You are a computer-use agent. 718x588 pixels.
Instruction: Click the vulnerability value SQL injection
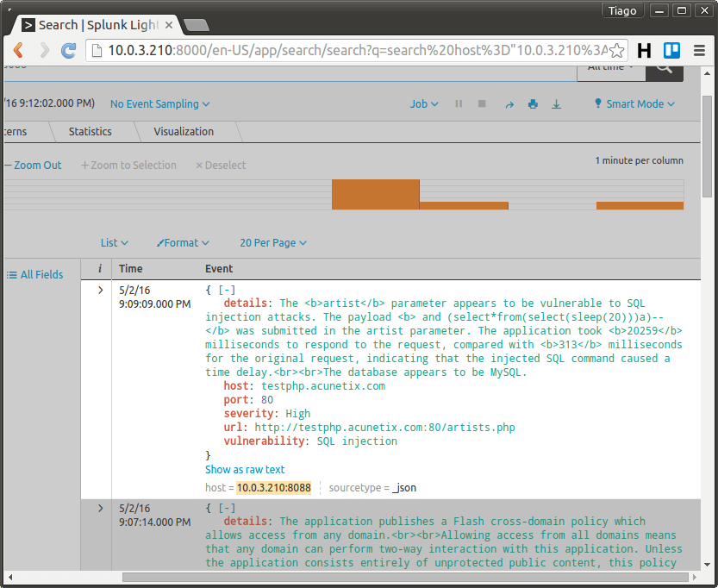click(357, 441)
